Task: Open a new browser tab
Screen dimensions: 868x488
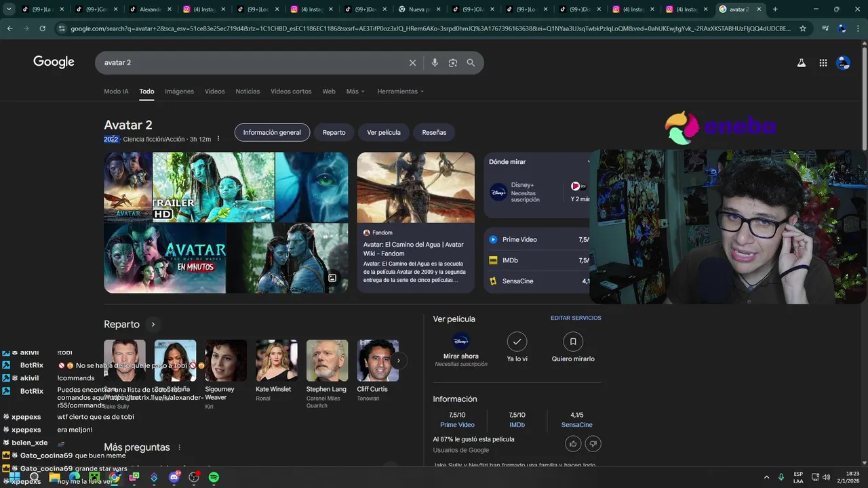Action: tap(775, 9)
